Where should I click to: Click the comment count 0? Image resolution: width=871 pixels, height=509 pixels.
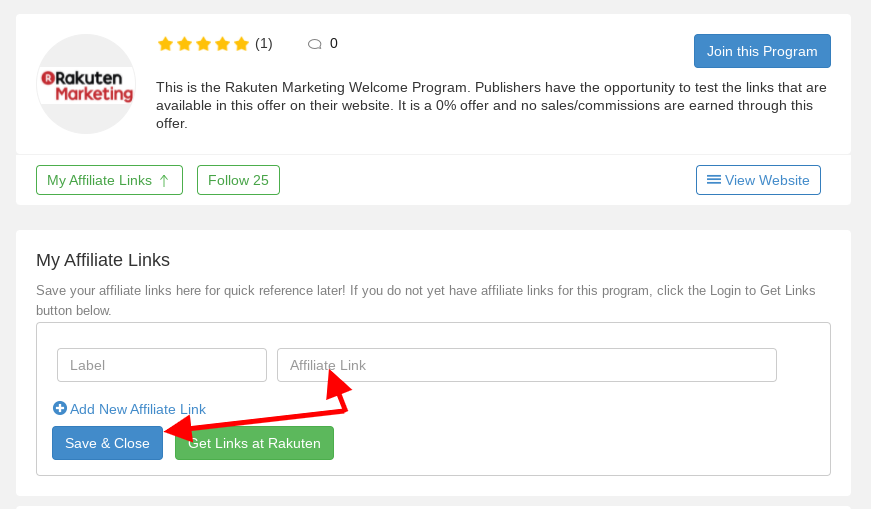333,43
